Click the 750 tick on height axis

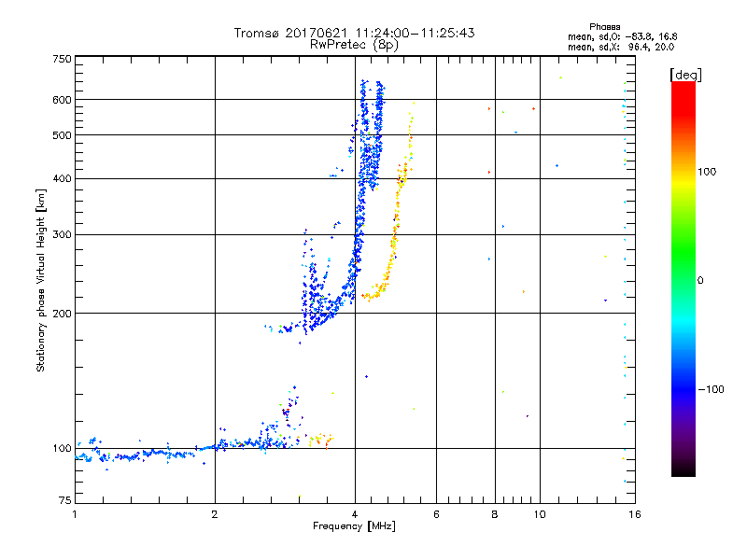62,59
